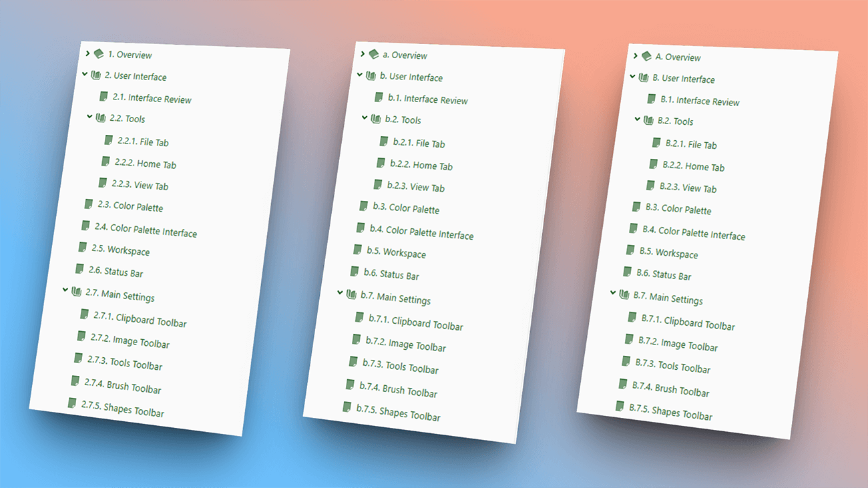Open the "B.7.4. Brush Toolbar" topic
Viewport: 868px width, 488px height.
click(670, 389)
